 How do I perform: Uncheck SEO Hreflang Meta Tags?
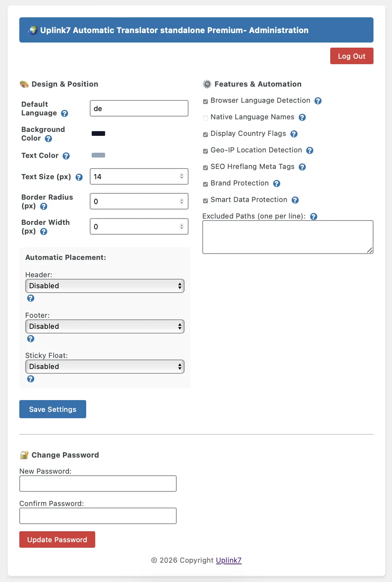(205, 168)
